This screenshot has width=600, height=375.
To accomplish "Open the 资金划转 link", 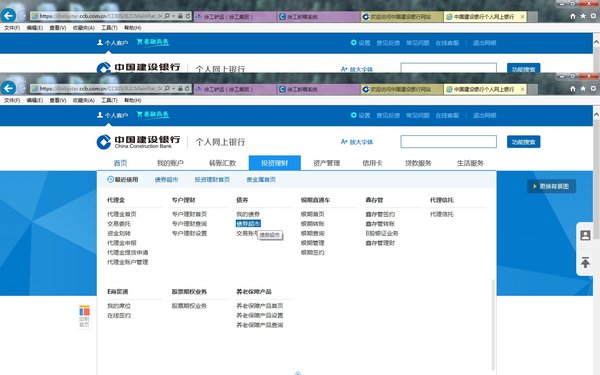I will tap(119, 233).
